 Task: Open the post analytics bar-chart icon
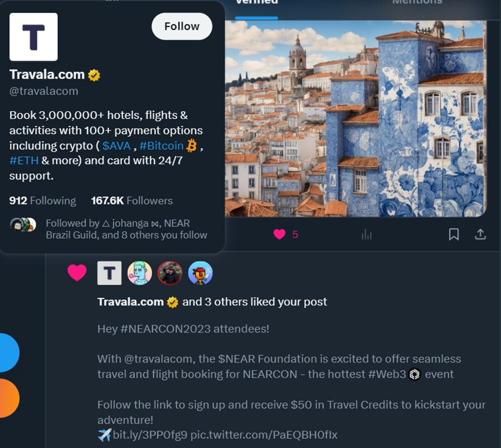pyautogui.click(x=366, y=235)
